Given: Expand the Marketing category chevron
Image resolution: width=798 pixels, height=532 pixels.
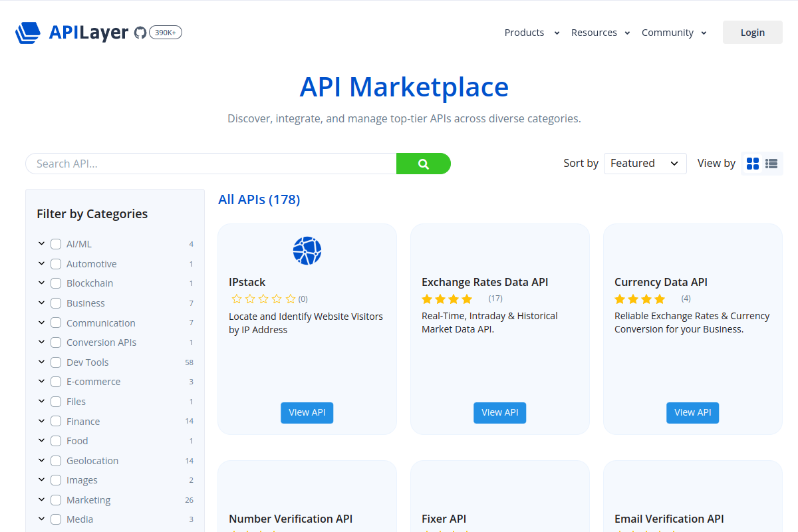Looking at the screenshot, I should click(x=41, y=500).
